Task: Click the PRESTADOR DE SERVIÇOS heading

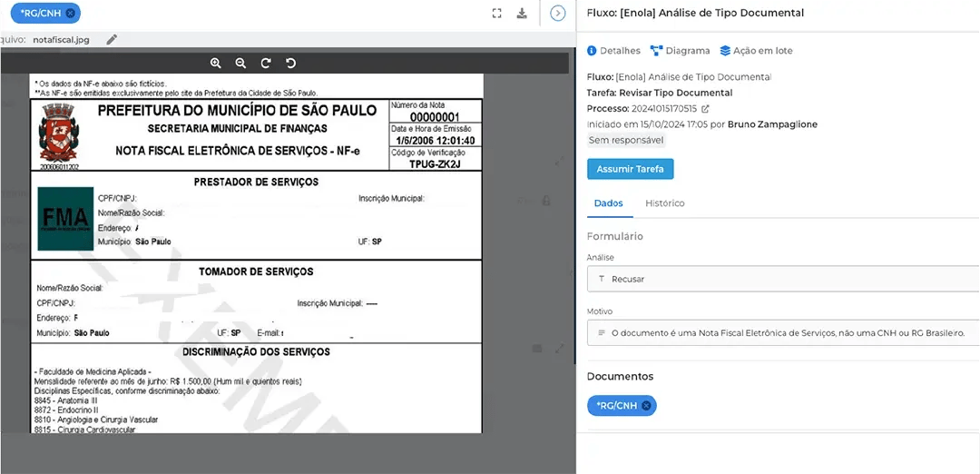Action: coord(256,182)
